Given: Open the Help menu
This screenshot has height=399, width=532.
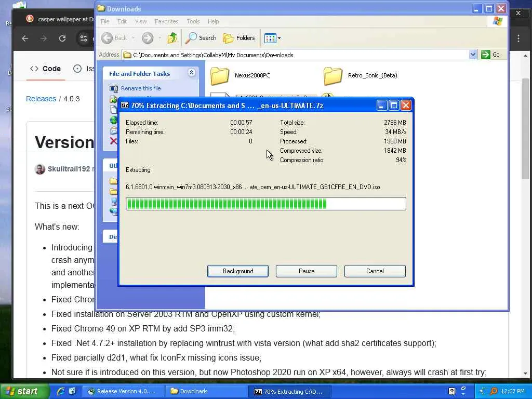Looking at the screenshot, I should (x=213, y=21).
